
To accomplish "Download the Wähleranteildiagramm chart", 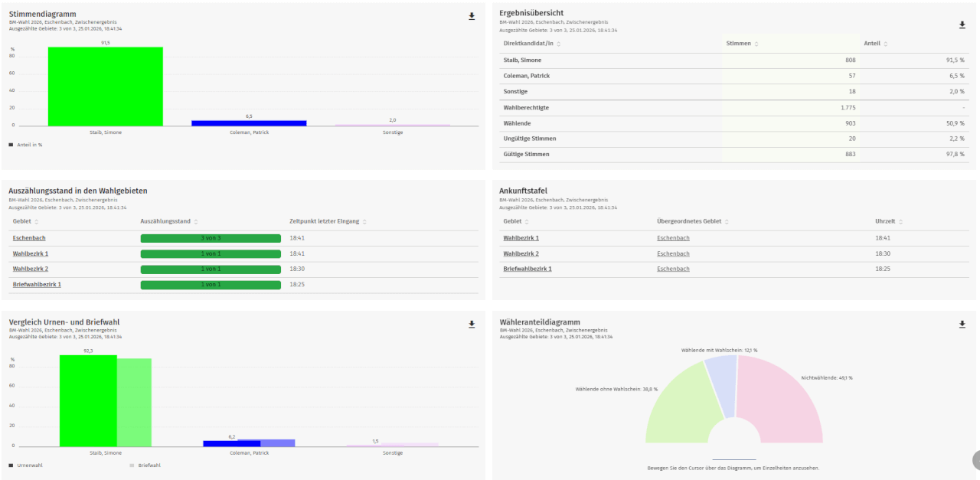I will (x=962, y=325).
